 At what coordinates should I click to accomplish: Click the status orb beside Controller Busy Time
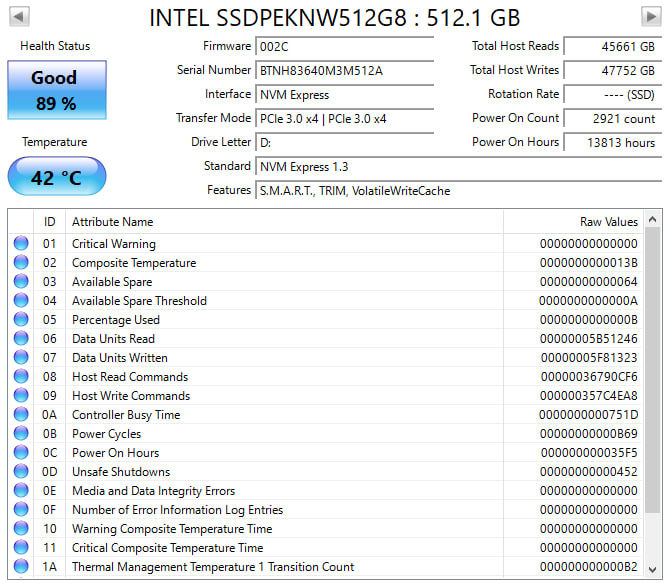(x=21, y=415)
